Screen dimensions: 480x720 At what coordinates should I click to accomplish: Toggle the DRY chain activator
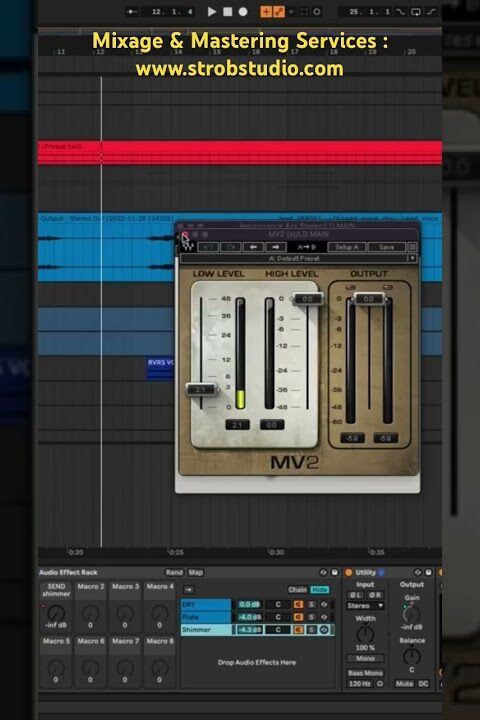(298, 604)
